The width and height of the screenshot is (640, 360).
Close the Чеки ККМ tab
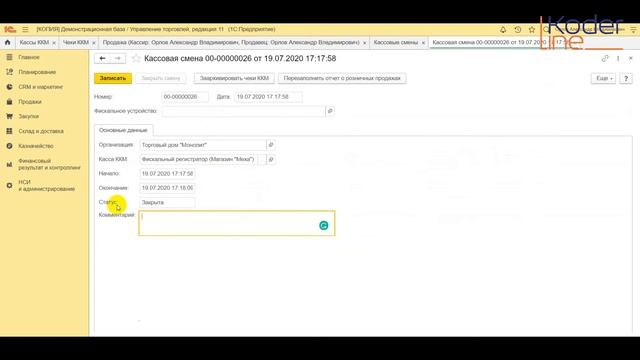tap(93, 43)
